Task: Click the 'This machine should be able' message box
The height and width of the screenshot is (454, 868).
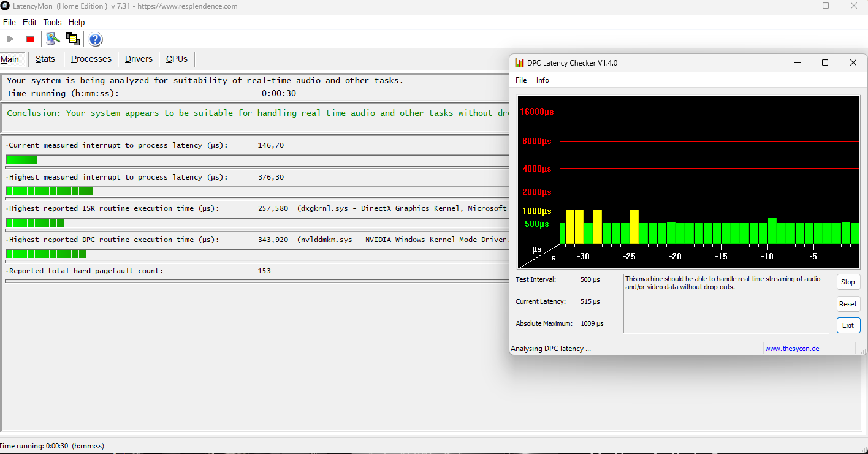Action: click(726, 304)
